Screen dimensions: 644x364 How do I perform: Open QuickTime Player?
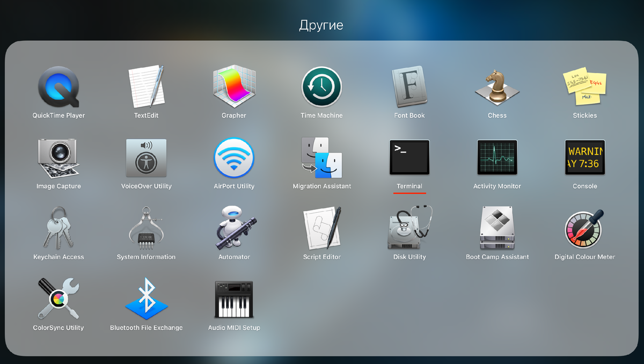click(58, 87)
